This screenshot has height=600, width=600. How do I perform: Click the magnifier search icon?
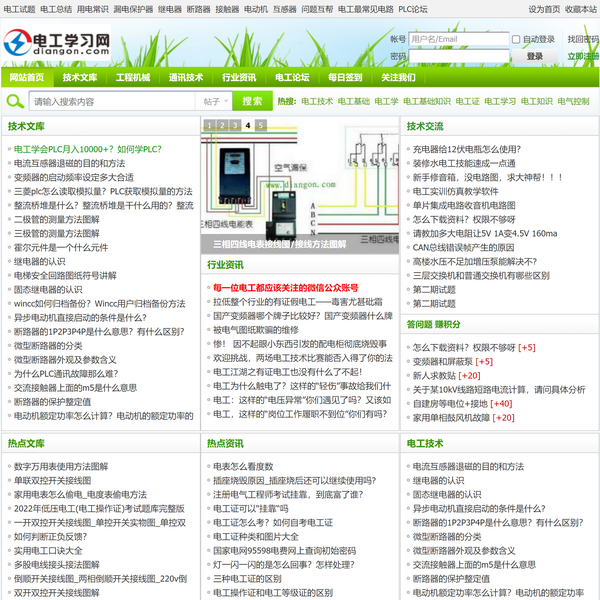coord(14,101)
